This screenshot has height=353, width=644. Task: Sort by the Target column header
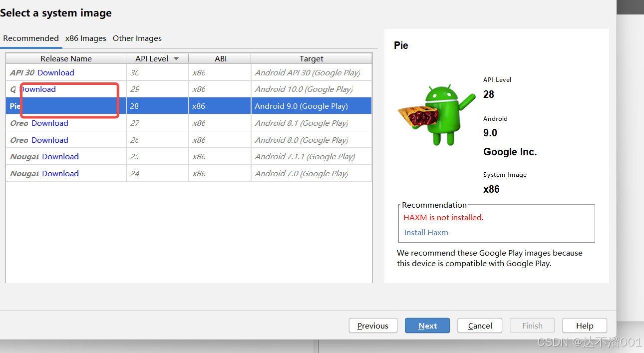click(x=312, y=58)
